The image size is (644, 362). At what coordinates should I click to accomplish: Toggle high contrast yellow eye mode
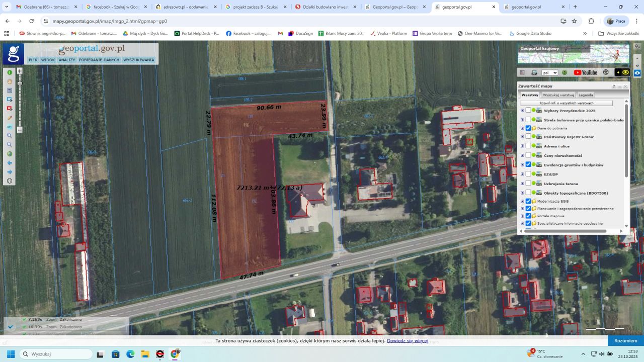[622, 72]
